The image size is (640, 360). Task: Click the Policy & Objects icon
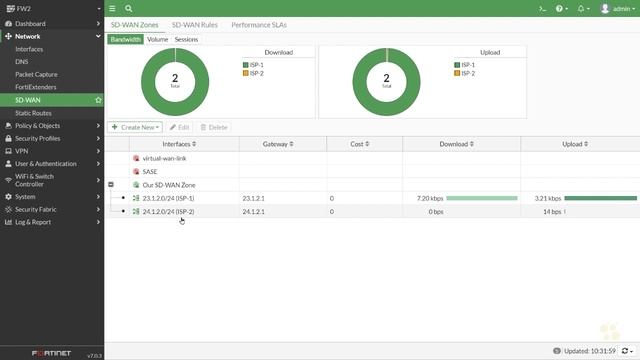(x=8, y=126)
